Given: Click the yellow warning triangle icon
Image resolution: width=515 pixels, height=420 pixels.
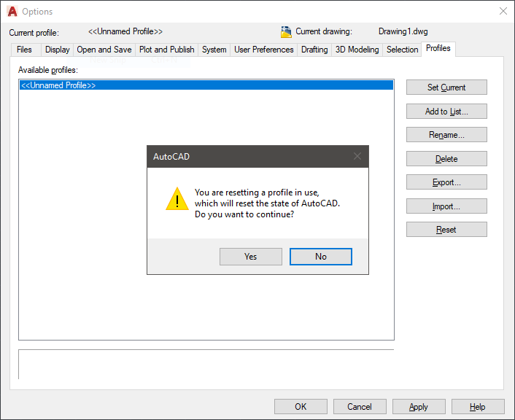Looking at the screenshot, I should (177, 199).
